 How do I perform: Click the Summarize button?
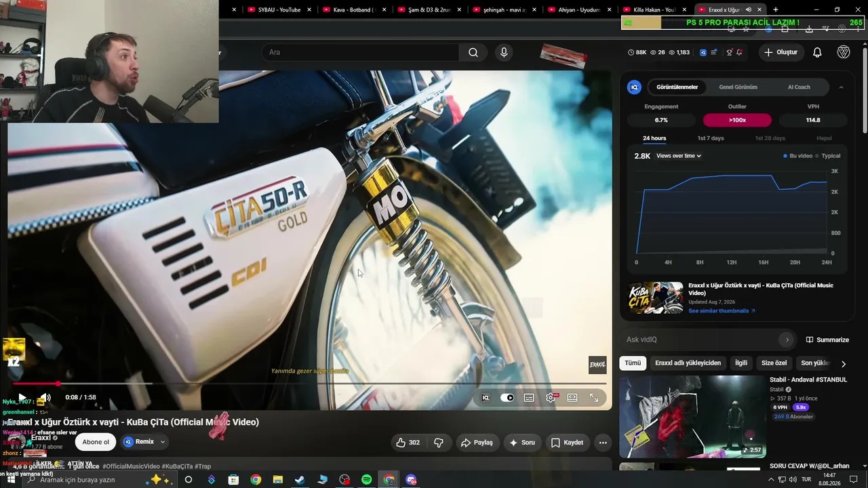827,340
